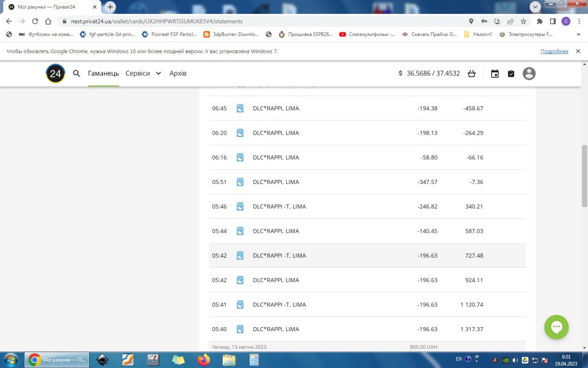Select the 05:46 DLC*RAPPI -T, LIMA transaction
This screenshot has height=368, width=588.
pos(367,207)
